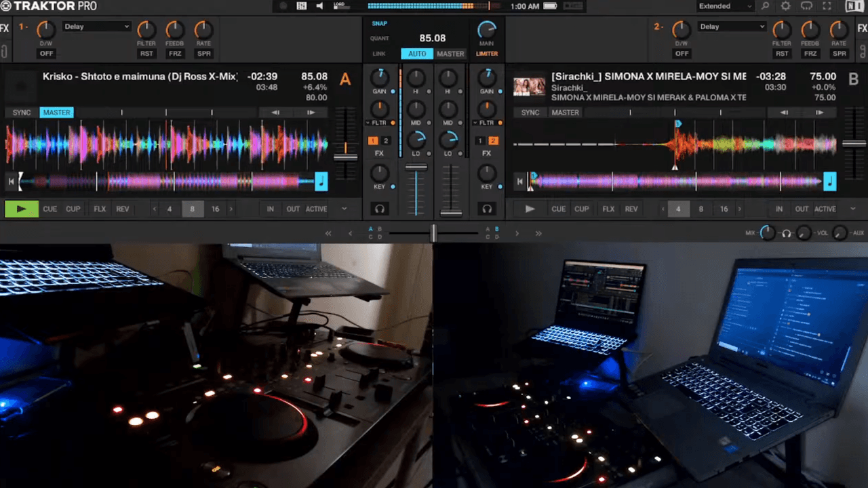Click the Deck B letter badge
This screenshot has width=868, height=488.
point(854,79)
